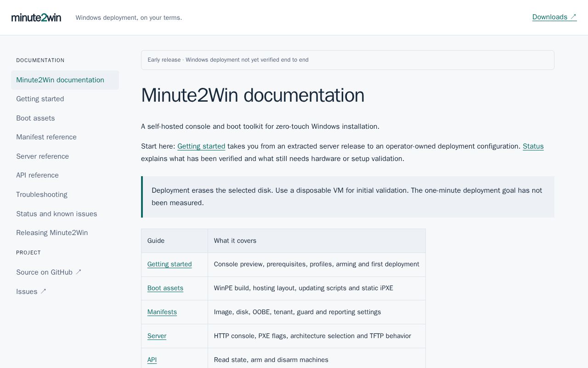Follow Getting started link in intro paragraph

[201, 146]
